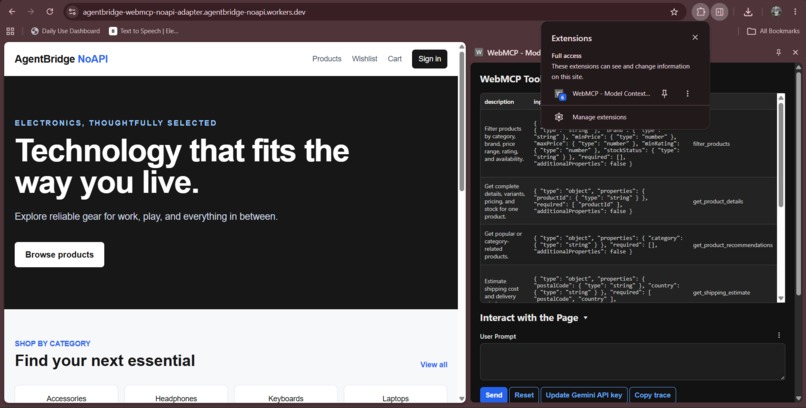Toggle the browser side panel icon

click(x=719, y=12)
